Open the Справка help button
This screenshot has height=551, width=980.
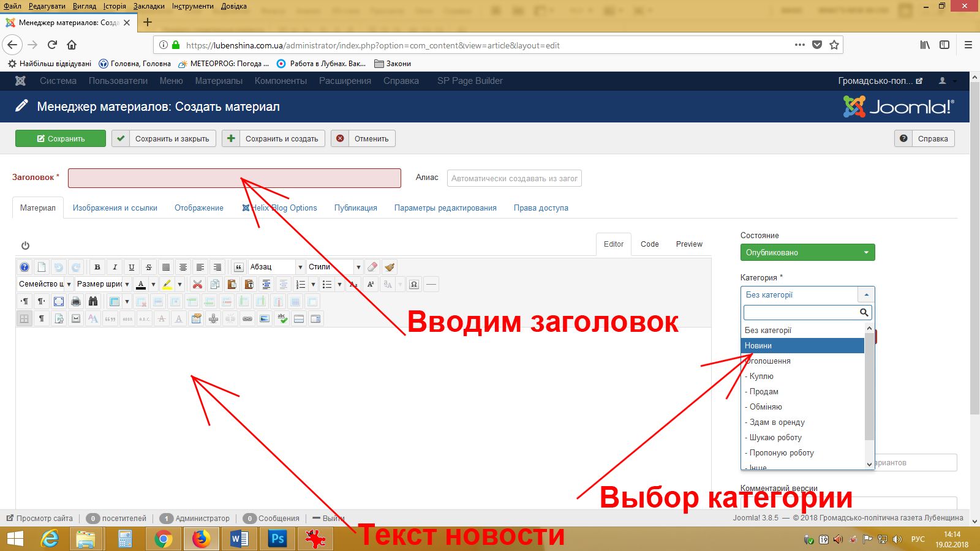pos(924,138)
